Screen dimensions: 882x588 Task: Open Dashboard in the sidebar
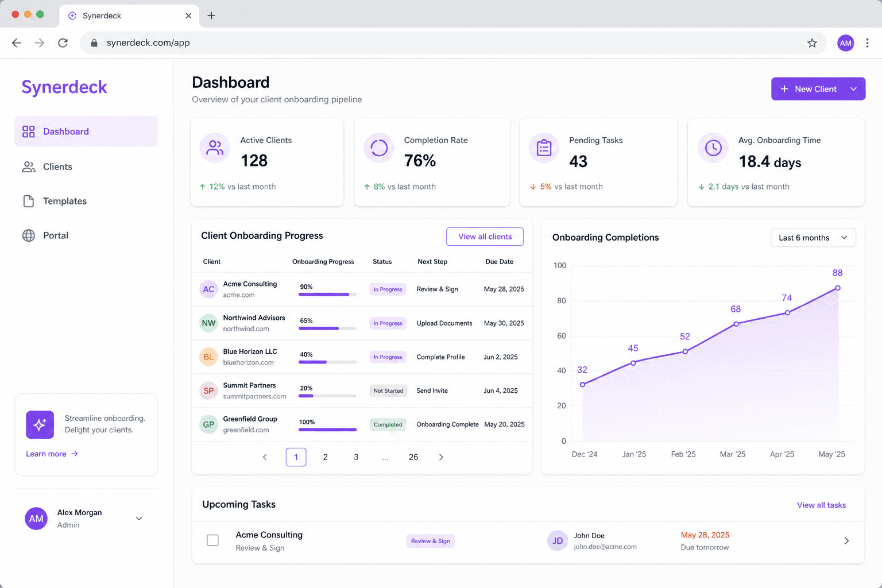86,131
